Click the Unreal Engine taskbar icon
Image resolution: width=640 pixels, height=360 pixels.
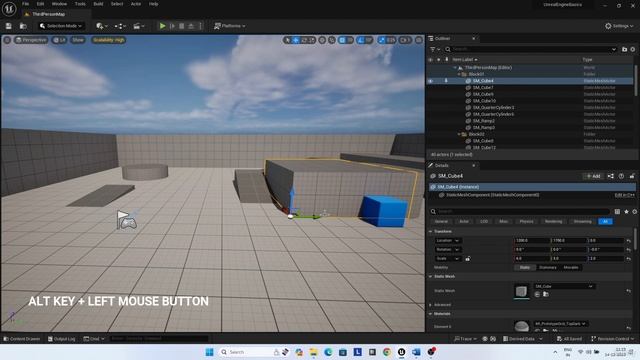click(x=401, y=352)
